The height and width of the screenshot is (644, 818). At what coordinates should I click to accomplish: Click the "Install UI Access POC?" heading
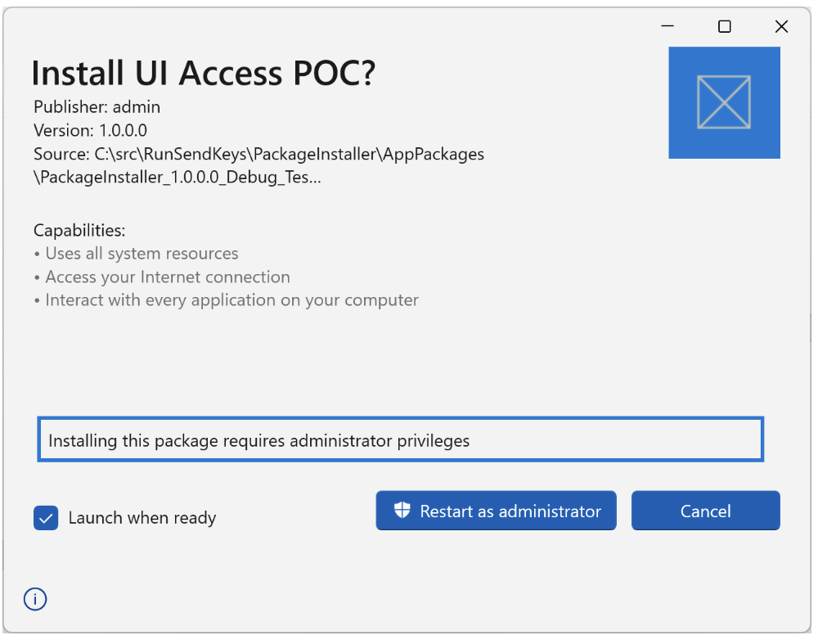203,74
